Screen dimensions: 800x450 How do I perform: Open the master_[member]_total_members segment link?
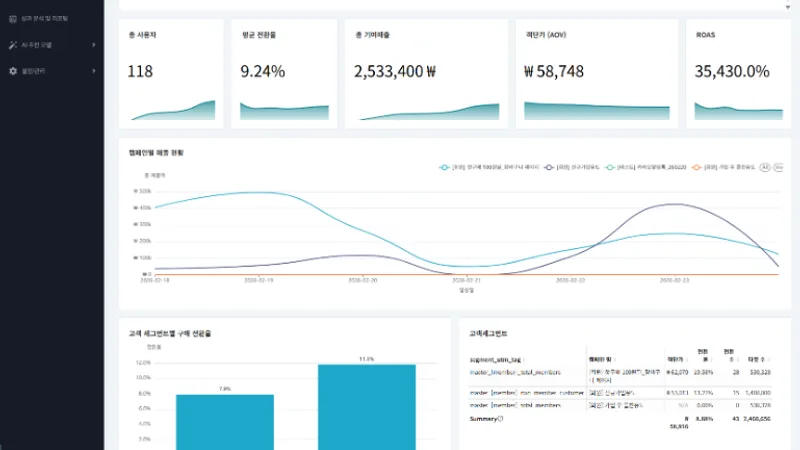click(x=515, y=372)
